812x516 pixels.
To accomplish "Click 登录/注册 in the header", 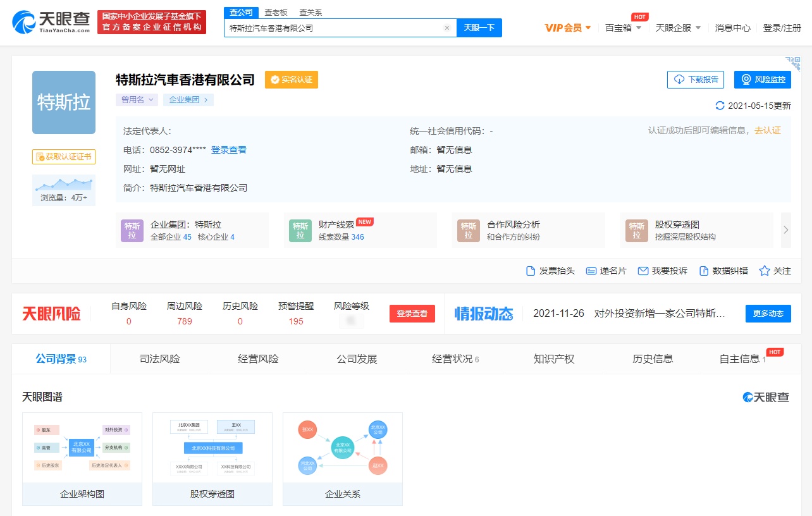I will tap(782, 28).
